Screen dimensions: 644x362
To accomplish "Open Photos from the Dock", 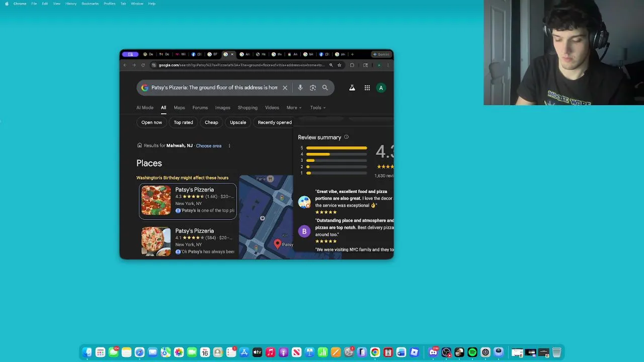I will coord(179,352).
